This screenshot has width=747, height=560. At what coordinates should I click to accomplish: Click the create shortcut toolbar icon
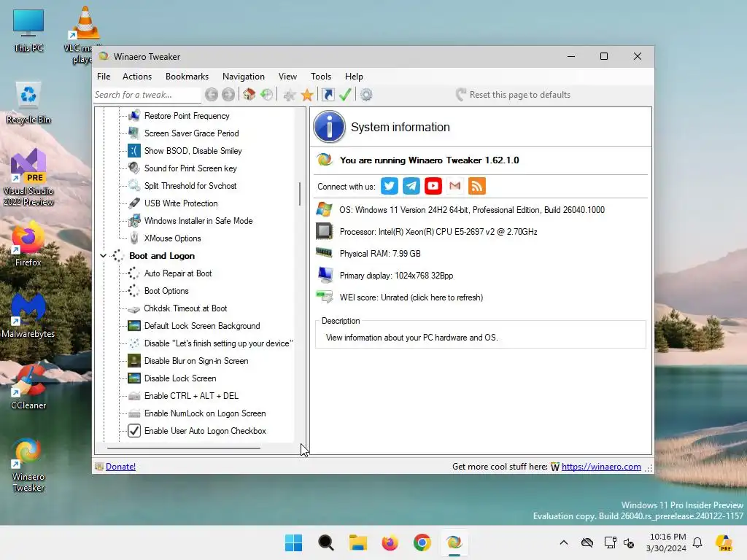[x=328, y=95]
